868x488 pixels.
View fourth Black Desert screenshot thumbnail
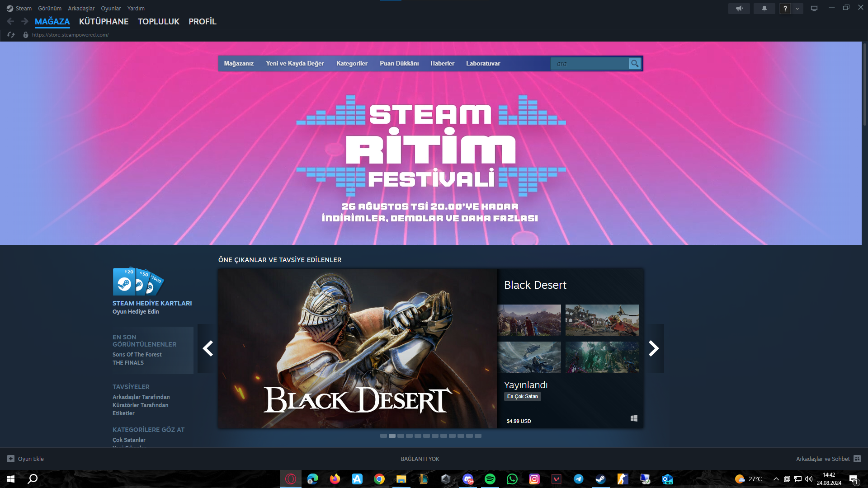(602, 357)
